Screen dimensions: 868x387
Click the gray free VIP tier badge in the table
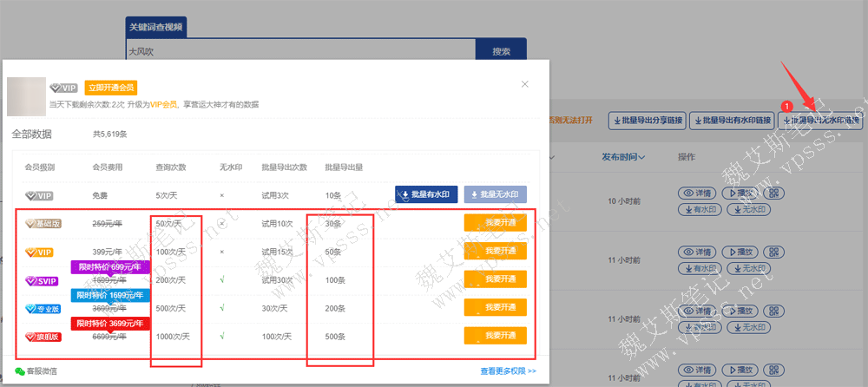[x=39, y=195]
